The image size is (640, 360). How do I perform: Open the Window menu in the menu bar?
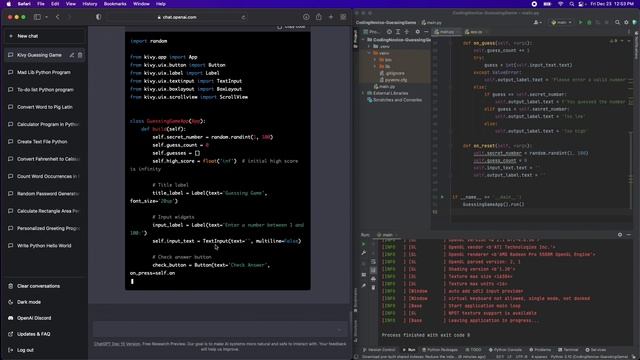(x=141, y=4)
